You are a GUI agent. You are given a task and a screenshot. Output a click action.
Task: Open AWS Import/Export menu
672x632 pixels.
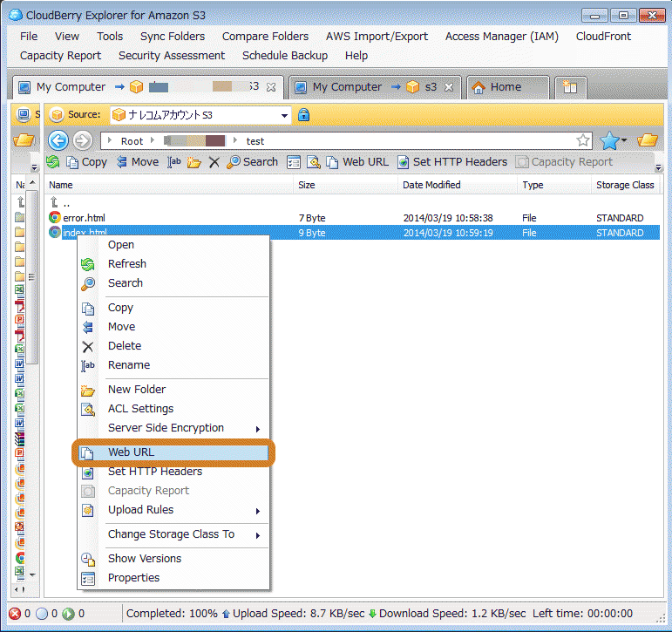click(x=377, y=37)
